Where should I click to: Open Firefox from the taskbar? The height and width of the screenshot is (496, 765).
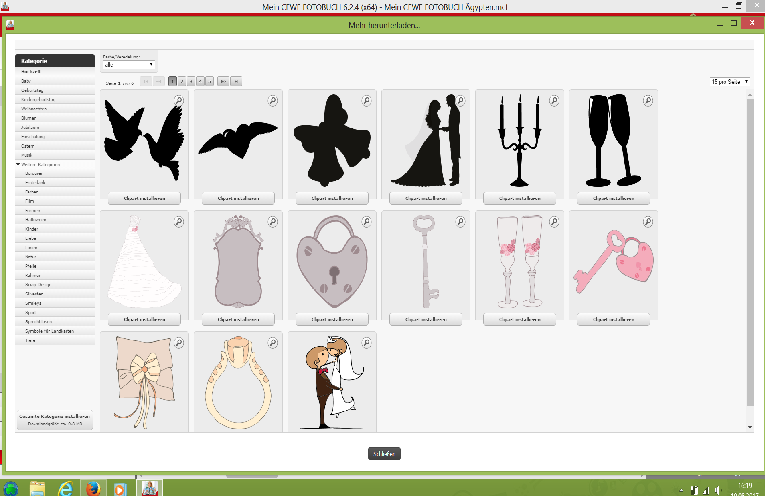tap(92, 489)
